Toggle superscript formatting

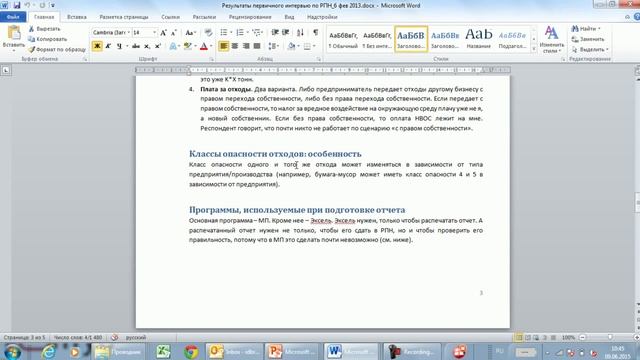(158, 46)
